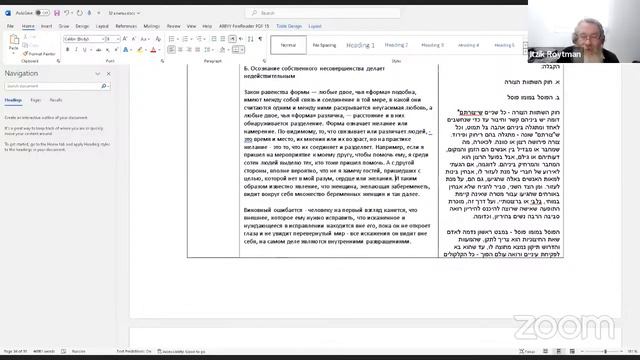Select the Results tab in Navigation pane

click(56, 100)
